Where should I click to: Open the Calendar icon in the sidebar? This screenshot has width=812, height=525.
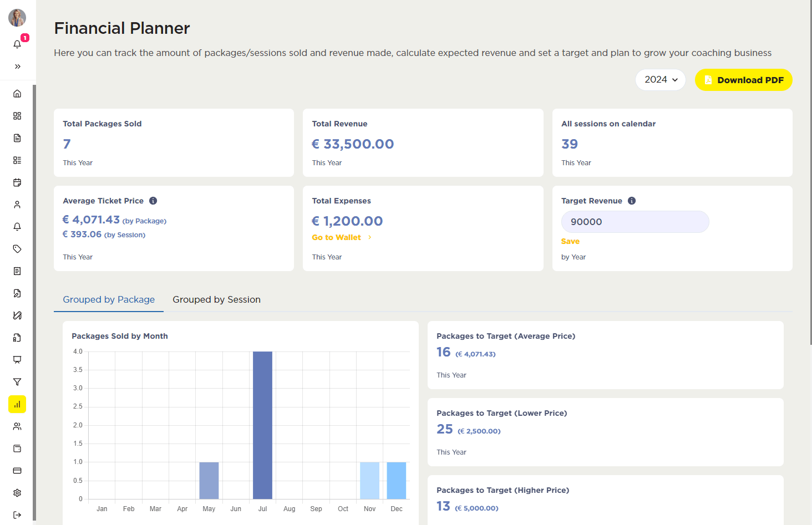click(x=17, y=182)
